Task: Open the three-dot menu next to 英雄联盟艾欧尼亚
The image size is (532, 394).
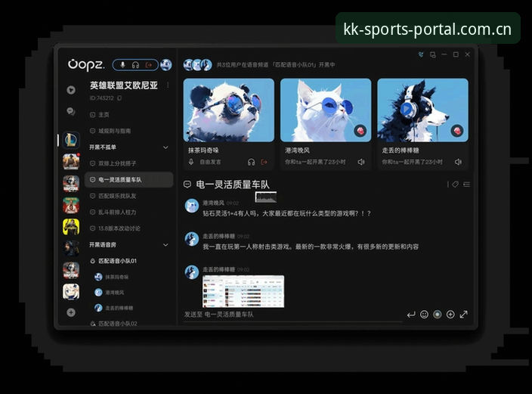Action: pyautogui.click(x=168, y=85)
